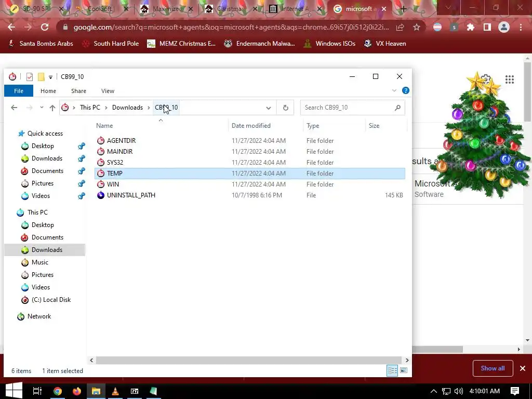
Task: Open Chrome profile avatar
Action: (504, 27)
